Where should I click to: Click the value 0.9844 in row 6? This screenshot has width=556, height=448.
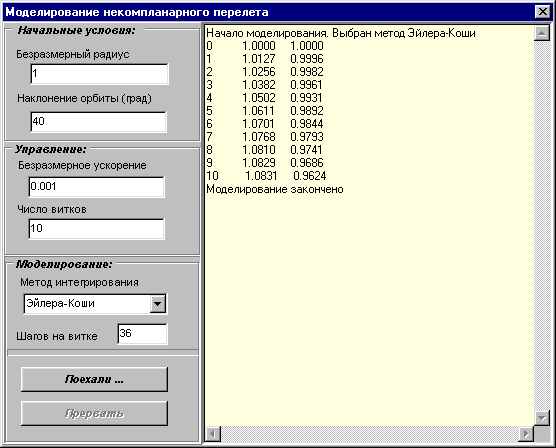pyautogui.click(x=307, y=124)
